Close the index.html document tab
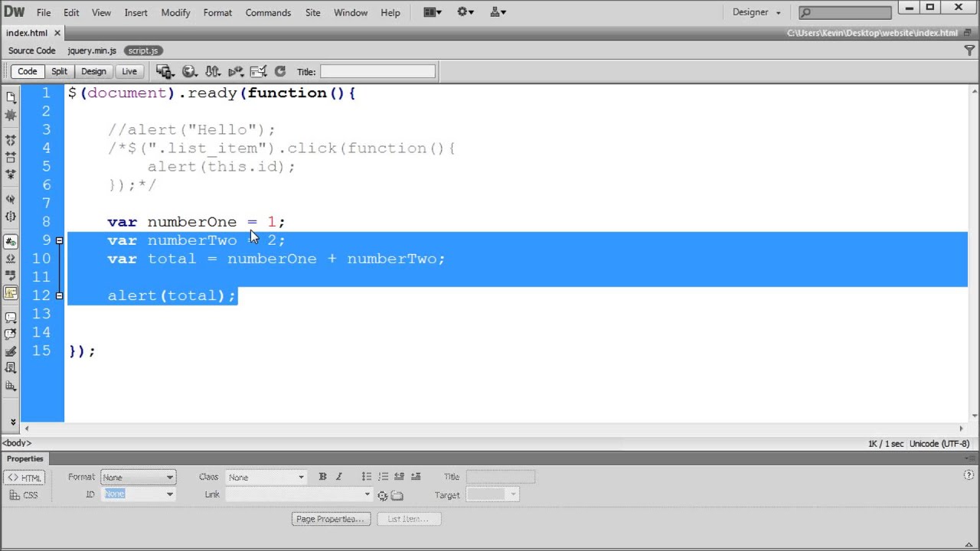This screenshot has width=980, height=551. [57, 33]
